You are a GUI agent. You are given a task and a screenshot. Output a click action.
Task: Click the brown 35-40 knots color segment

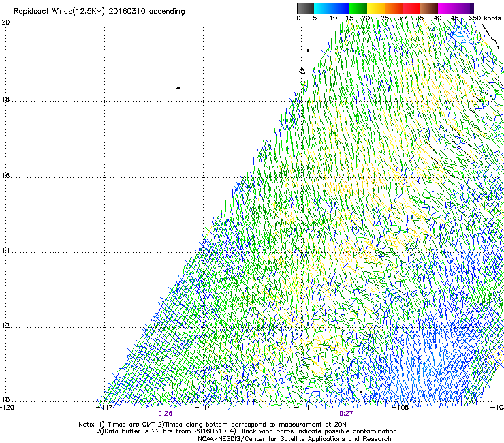pyautogui.click(x=429, y=8)
